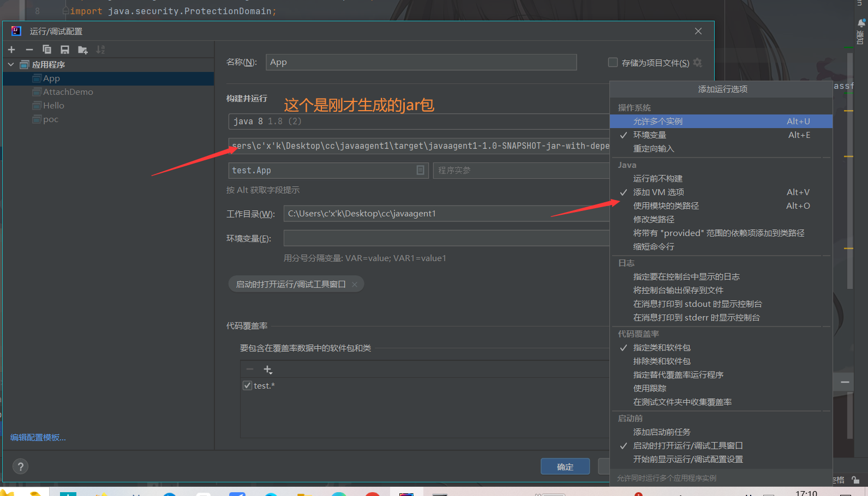The height and width of the screenshot is (496, 868).
Task: Toggle 启动时打开运行/调试工具窗口 menu option
Action: (721, 445)
